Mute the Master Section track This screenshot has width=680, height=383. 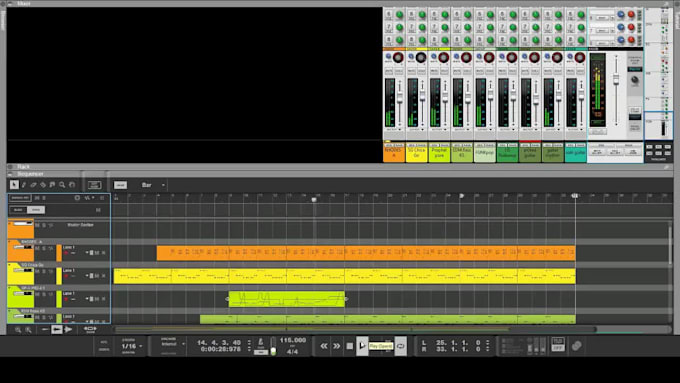38,225
